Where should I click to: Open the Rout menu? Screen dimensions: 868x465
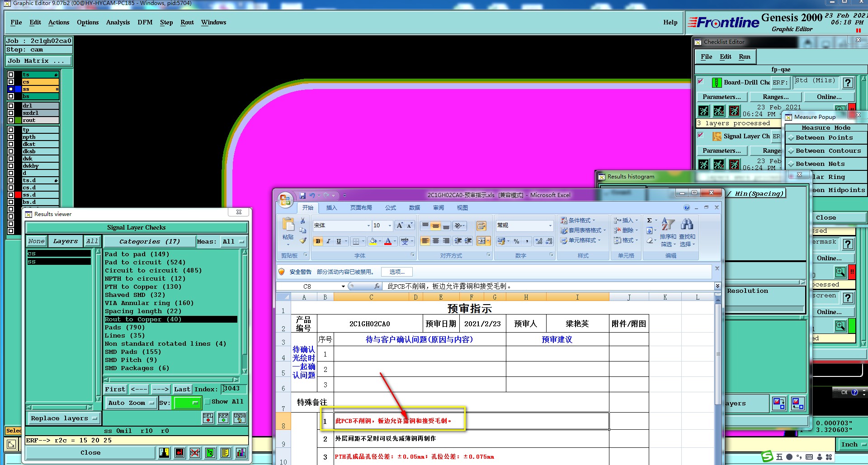pyautogui.click(x=187, y=22)
